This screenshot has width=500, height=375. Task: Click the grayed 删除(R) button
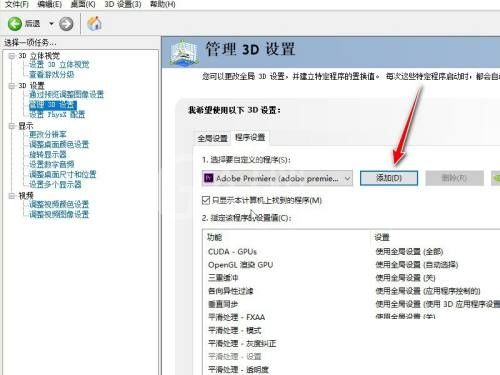[x=454, y=178]
